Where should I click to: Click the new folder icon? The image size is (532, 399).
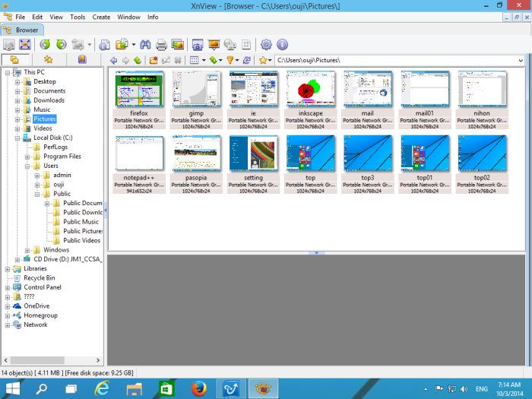point(154,60)
